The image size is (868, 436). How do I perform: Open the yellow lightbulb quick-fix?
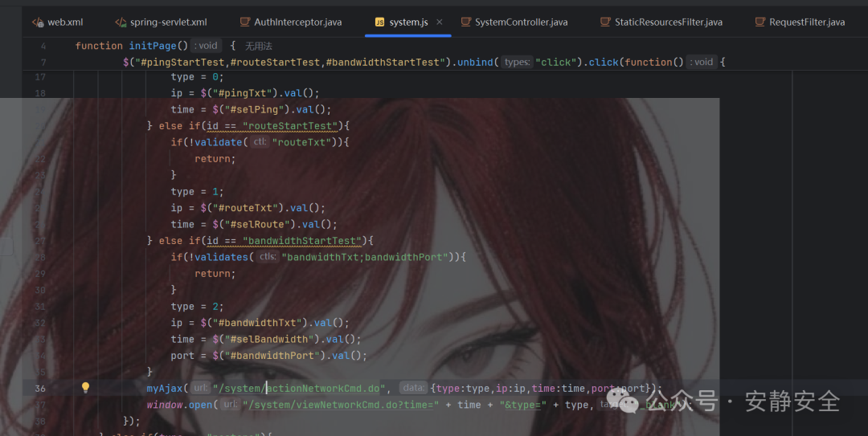tap(85, 387)
